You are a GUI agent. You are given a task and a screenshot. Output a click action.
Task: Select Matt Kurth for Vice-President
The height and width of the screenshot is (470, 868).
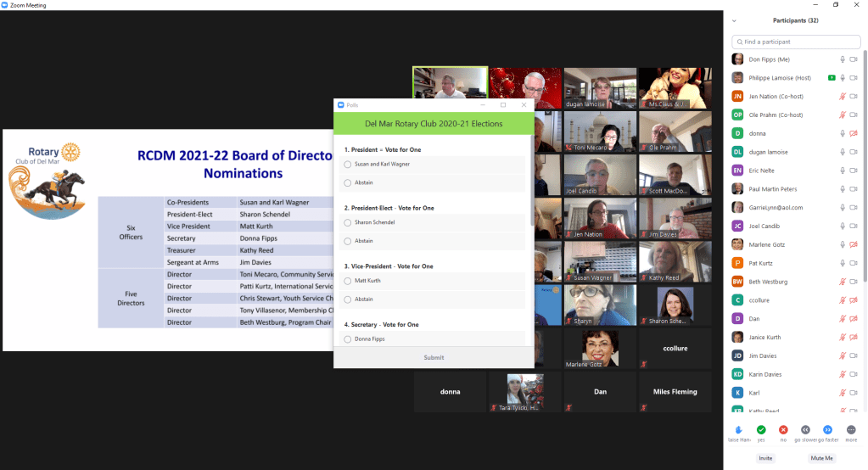coord(348,280)
